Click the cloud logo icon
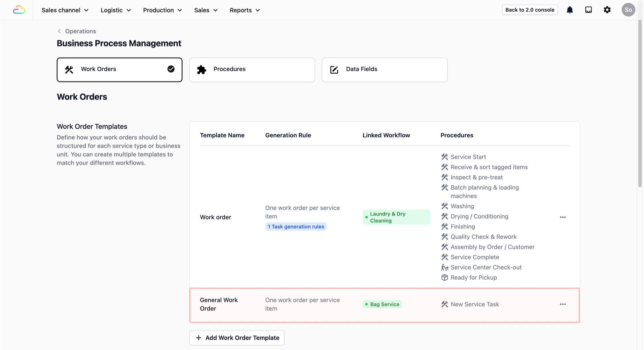Image resolution: width=644 pixels, height=350 pixels. click(19, 10)
